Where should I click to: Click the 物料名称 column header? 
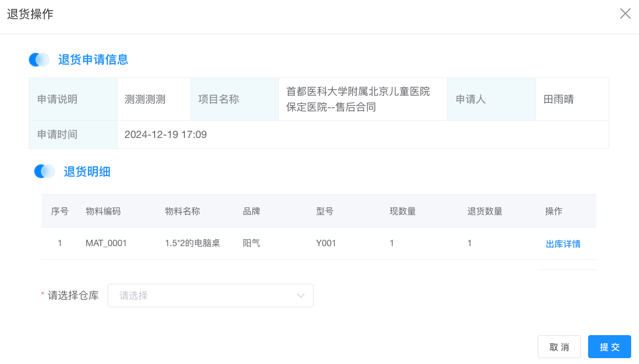pyautogui.click(x=183, y=211)
